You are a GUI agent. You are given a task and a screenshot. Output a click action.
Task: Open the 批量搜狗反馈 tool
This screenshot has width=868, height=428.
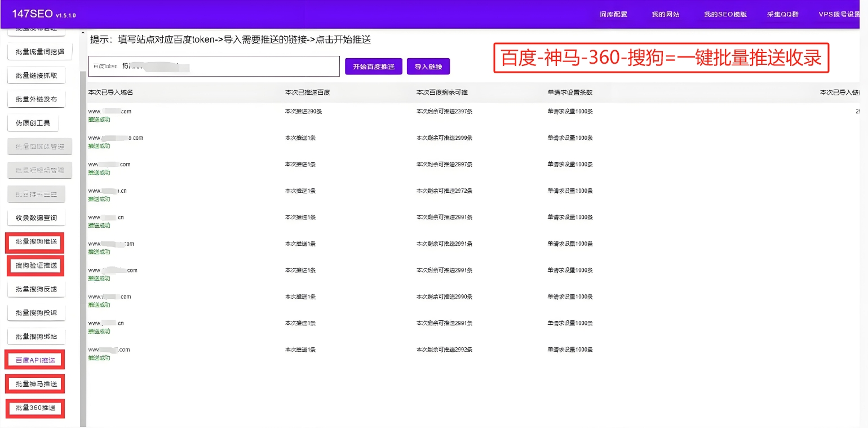click(x=35, y=288)
